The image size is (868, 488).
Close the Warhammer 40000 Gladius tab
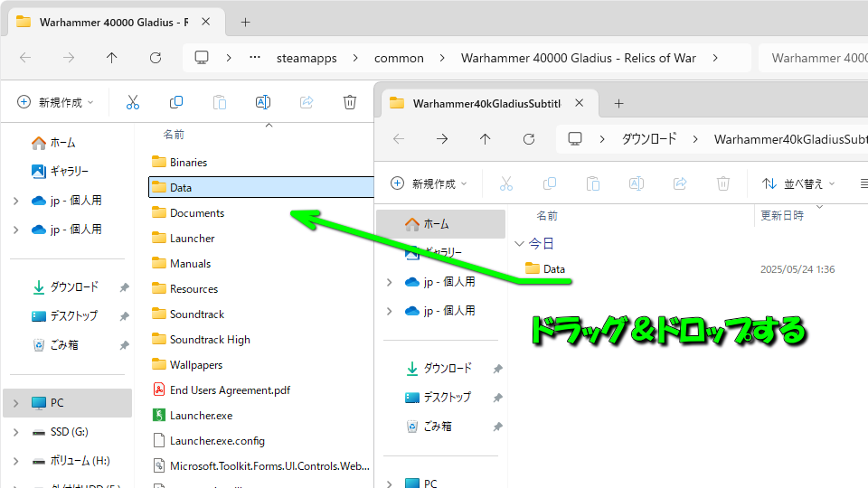(x=205, y=22)
